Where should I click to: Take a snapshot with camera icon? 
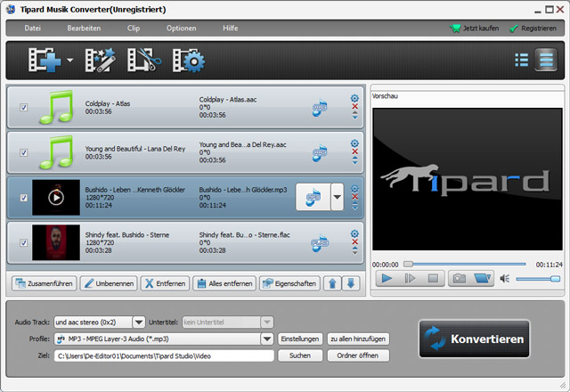[x=460, y=279]
